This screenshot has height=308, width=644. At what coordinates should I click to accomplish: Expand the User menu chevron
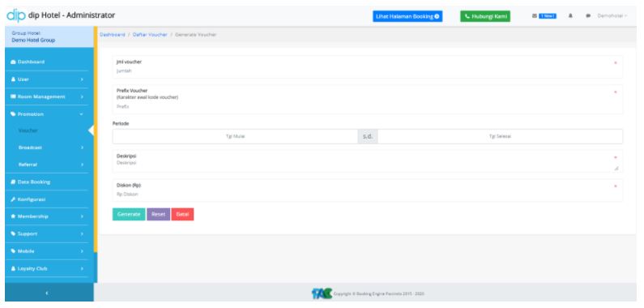click(x=82, y=79)
